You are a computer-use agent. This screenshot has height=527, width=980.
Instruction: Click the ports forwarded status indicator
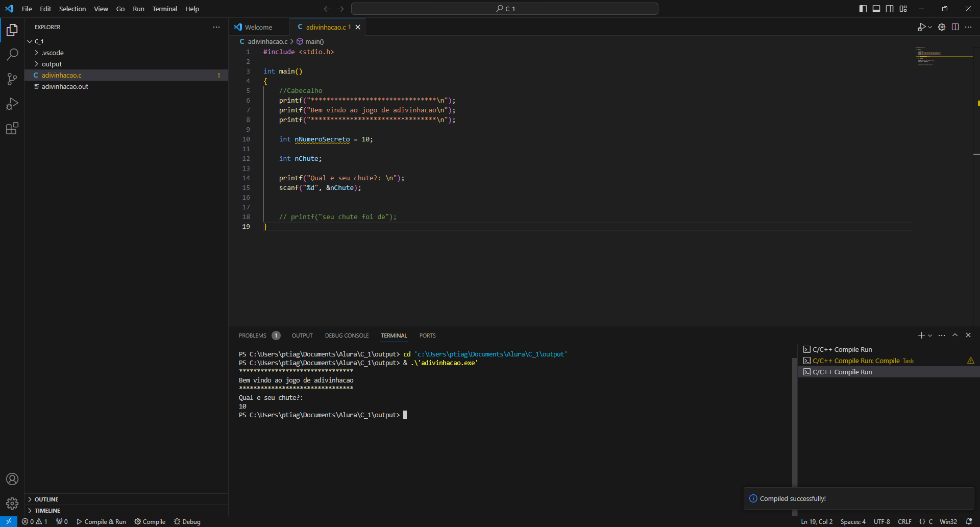coord(62,521)
